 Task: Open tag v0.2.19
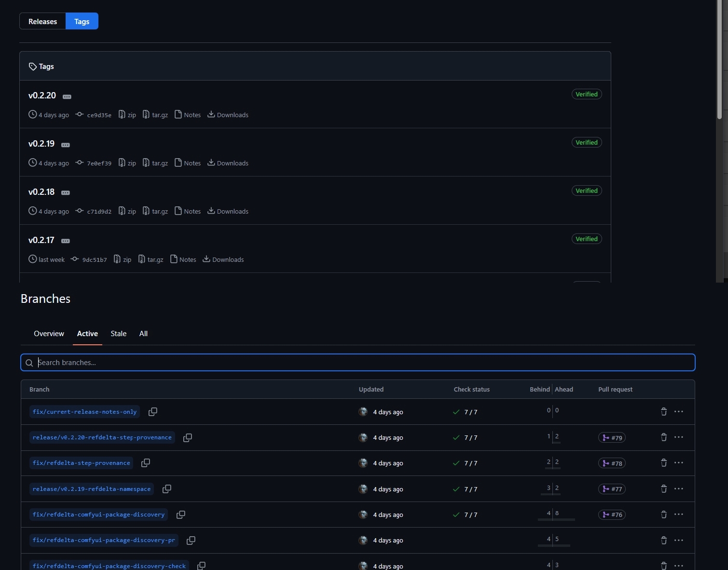click(x=41, y=144)
